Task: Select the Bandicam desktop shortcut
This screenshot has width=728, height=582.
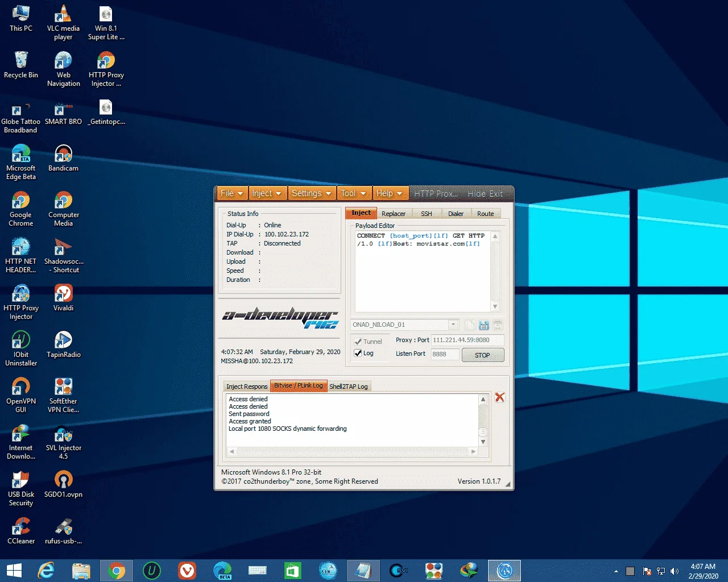Action: pos(63,158)
